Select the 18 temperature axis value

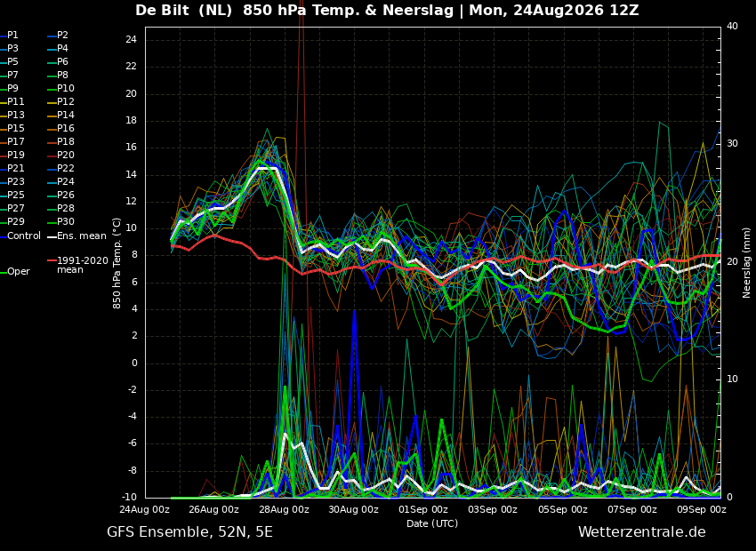131,121
